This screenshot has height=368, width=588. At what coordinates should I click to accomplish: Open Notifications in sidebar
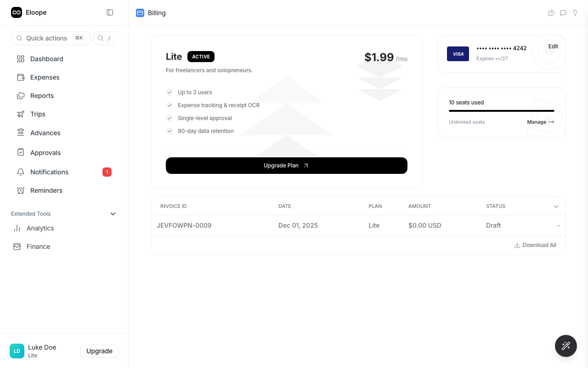[64, 172]
